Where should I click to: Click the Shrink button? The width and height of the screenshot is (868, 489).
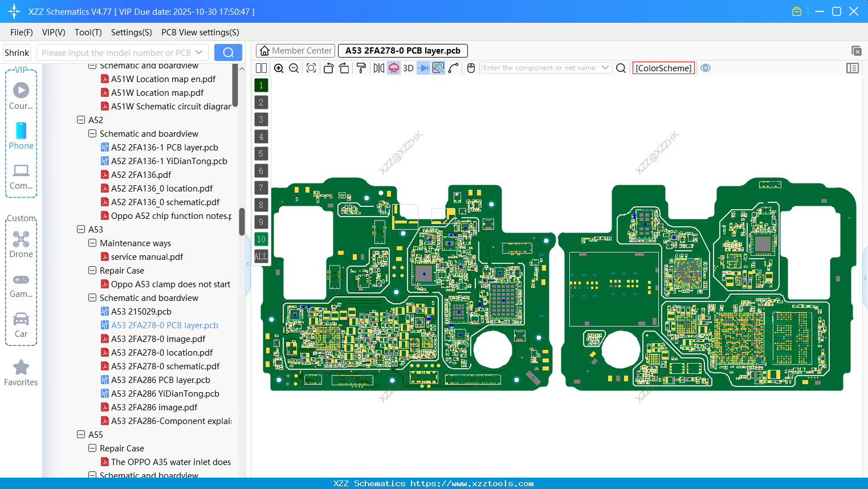(x=17, y=53)
